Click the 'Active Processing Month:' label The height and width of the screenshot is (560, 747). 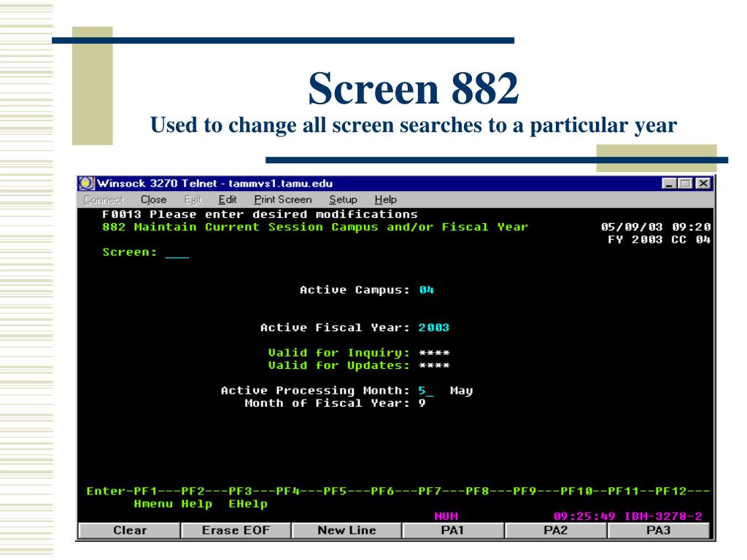click(315, 391)
